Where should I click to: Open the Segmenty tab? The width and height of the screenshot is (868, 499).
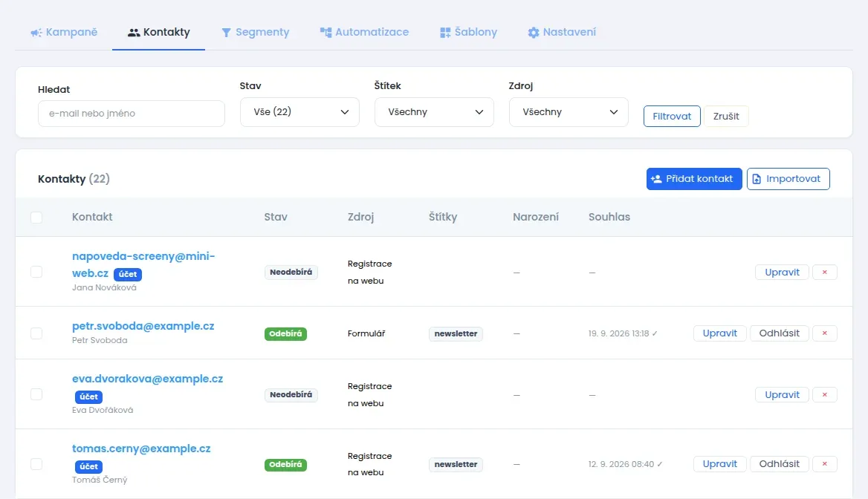pos(255,32)
